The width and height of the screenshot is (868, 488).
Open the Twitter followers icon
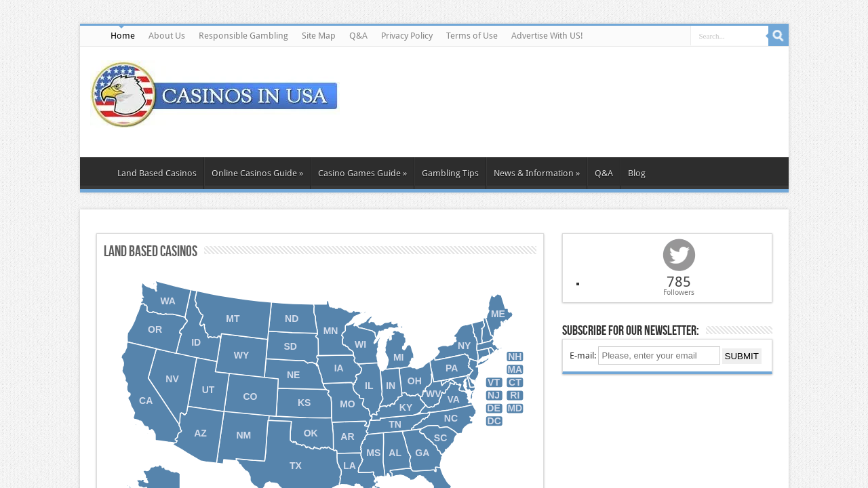679,255
